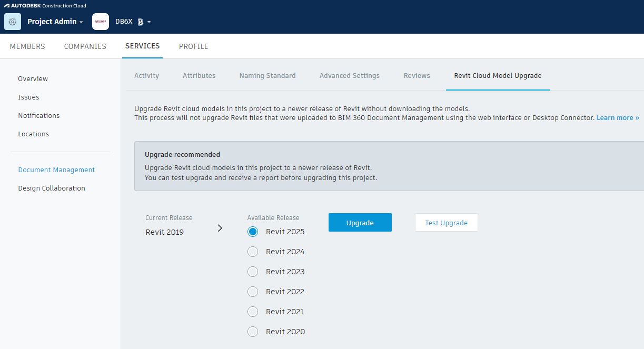Image resolution: width=644 pixels, height=349 pixels.
Task: Open Locations in the sidebar
Action: (33, 134)
